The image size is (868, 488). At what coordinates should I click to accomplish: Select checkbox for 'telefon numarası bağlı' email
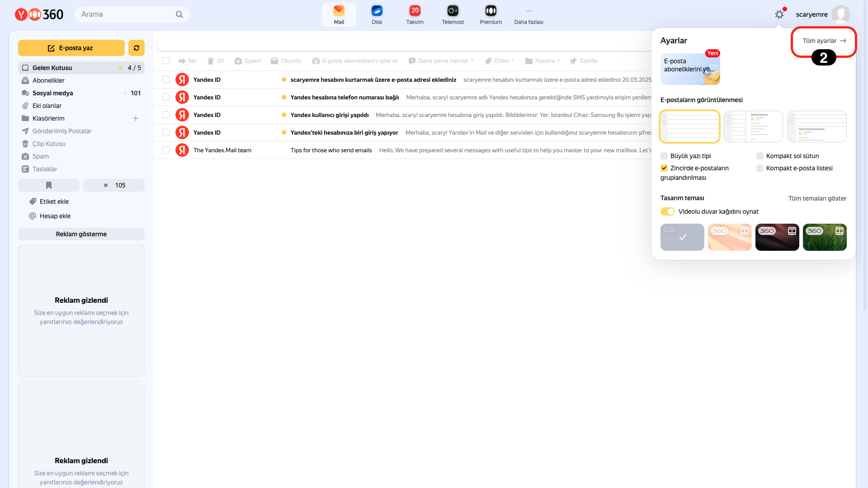coord(166,97)
